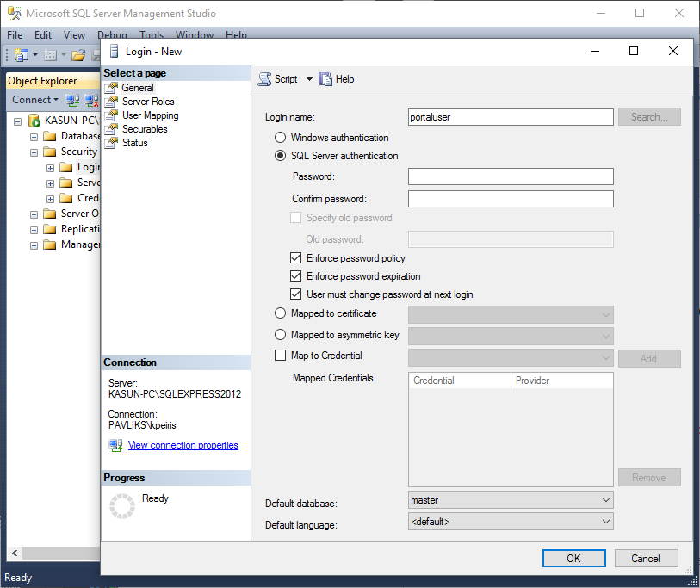The image size is (700, 588).
Task: Select the Server Roles page icon
Action: pos(111,102)
